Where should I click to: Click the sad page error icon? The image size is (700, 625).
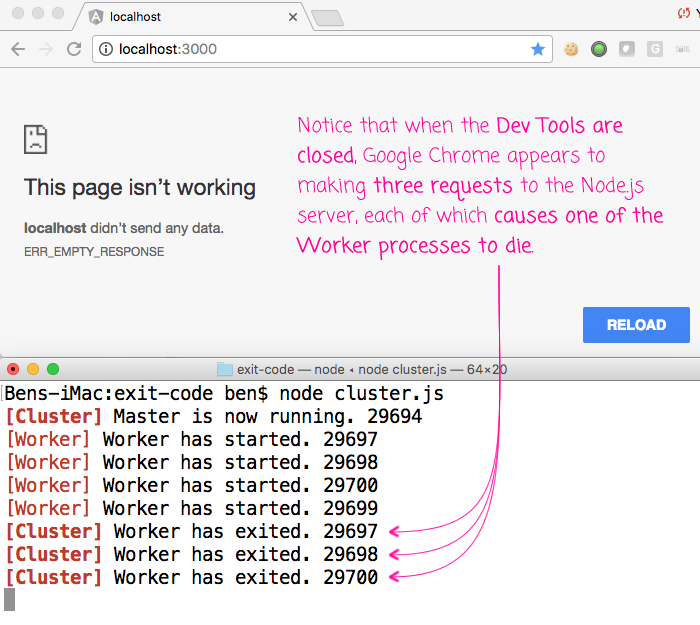[x=36, y=139]
